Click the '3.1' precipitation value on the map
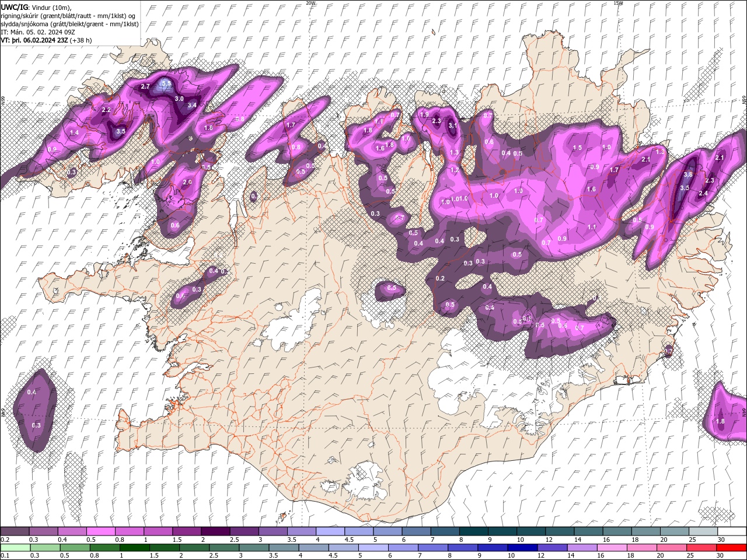The height and width of the screenshot is (560, 747). (452, 125)
